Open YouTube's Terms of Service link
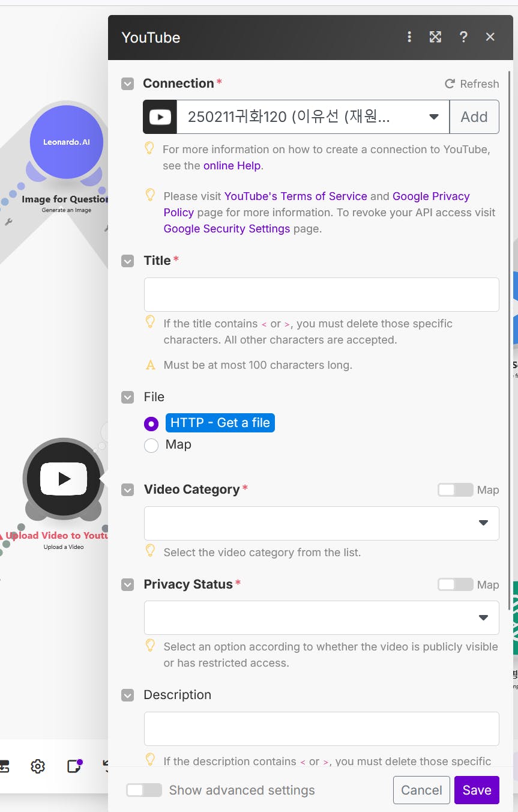Screen dimensions: 518x812 tap(295, 196)
